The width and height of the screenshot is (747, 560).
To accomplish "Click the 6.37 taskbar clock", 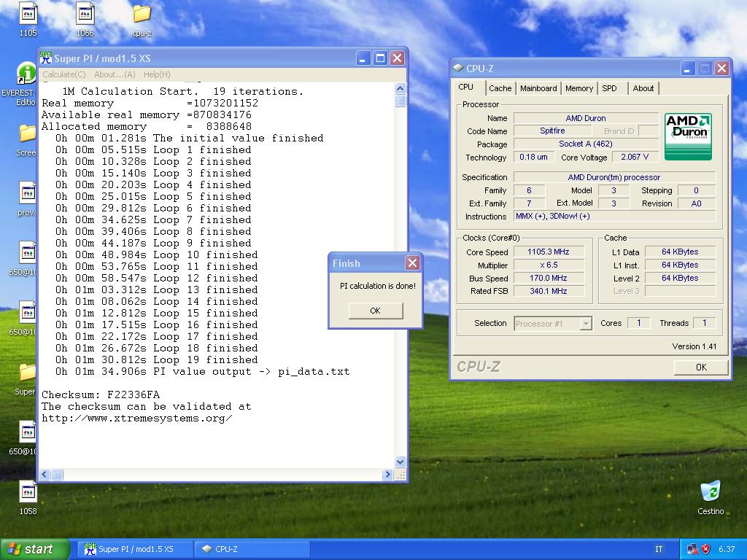I will (x=727, y=549).
